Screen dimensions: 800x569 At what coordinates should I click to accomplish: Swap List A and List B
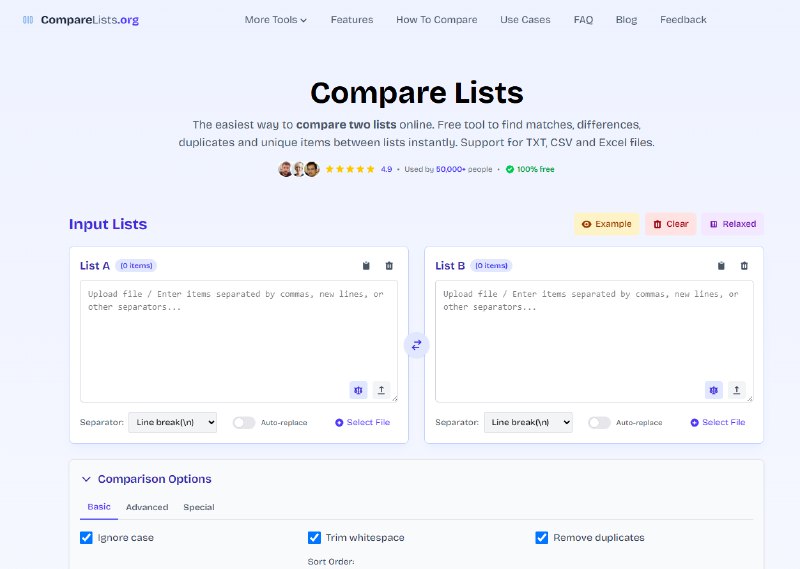coord(416,345)
